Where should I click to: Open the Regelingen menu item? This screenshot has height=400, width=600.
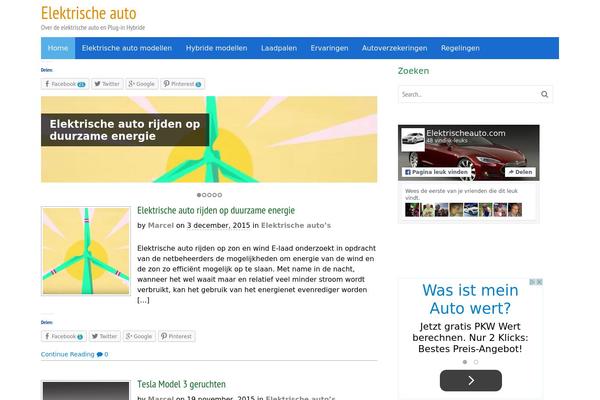tap(460, 48)
